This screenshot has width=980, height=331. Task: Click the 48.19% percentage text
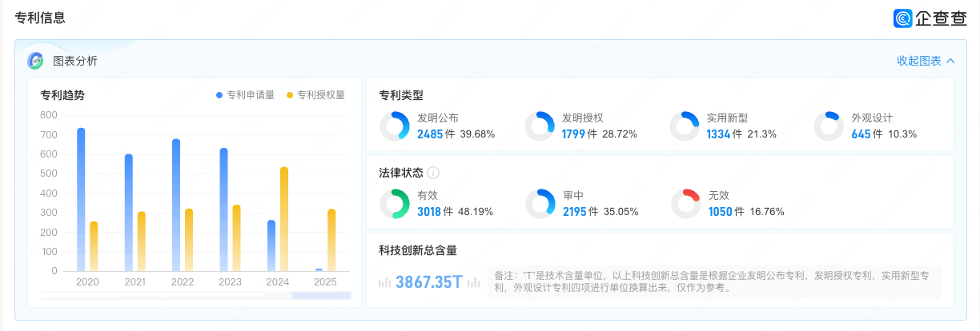click(x=476, y=212)
